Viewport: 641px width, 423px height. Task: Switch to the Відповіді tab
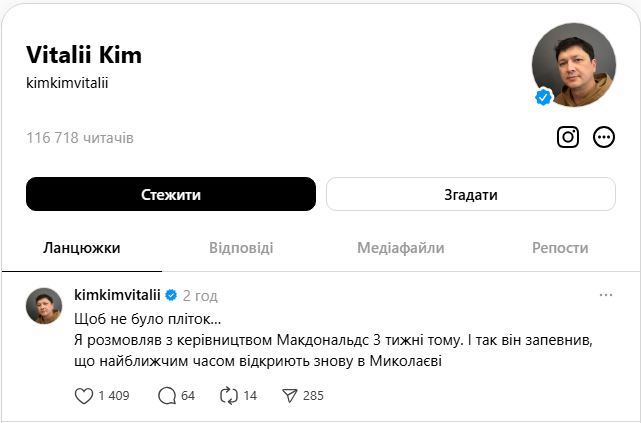coord(241,248)
